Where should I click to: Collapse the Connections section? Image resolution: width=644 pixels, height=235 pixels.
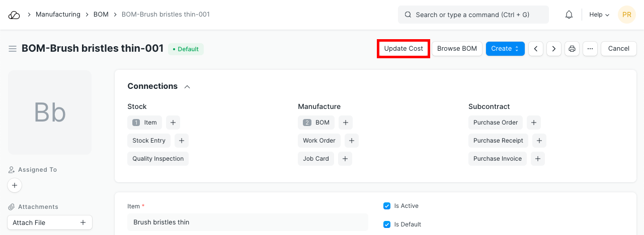coord(187,87)
